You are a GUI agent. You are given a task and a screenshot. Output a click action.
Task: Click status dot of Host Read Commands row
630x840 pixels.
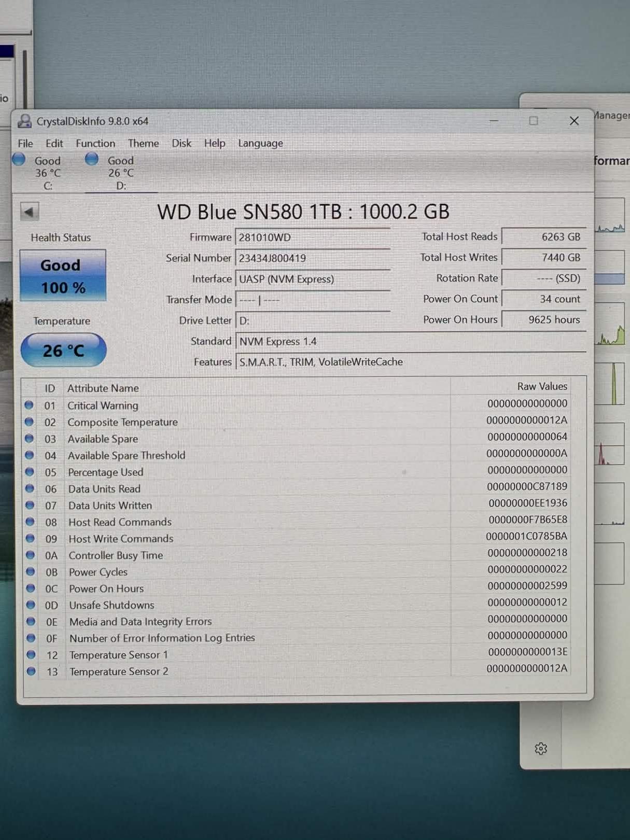(30, 521)
